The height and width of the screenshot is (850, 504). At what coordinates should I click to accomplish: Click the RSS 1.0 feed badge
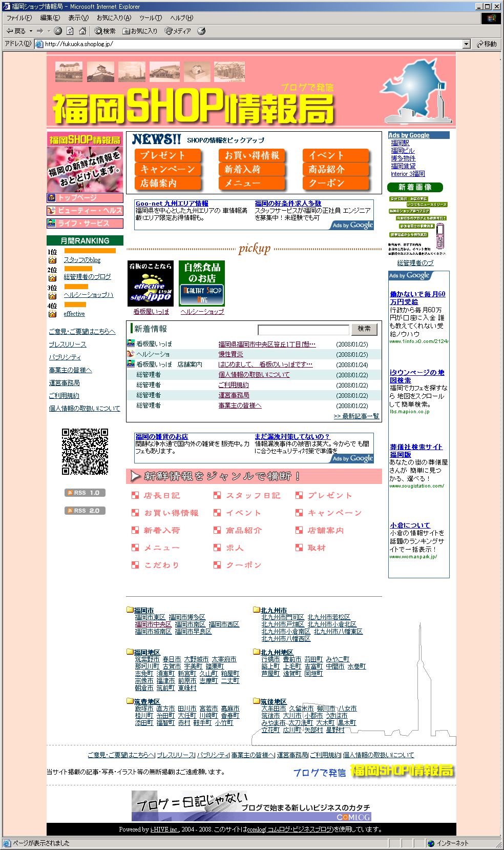(85, 493)
